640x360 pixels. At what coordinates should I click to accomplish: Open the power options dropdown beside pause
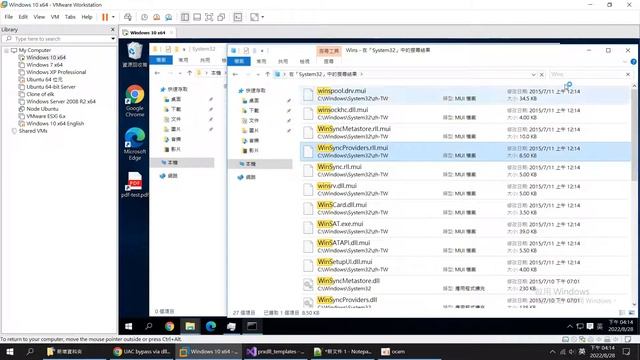tap(113, 17)
